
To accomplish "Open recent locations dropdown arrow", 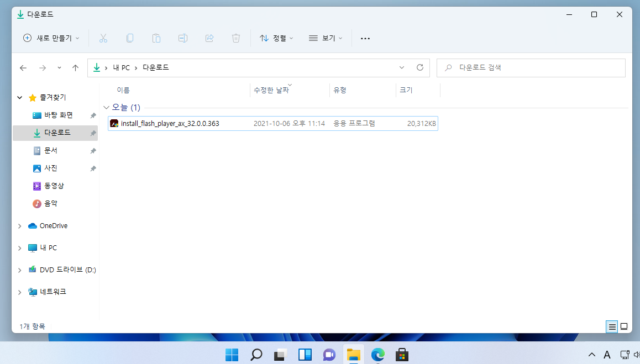I will (x=59, y=68).
